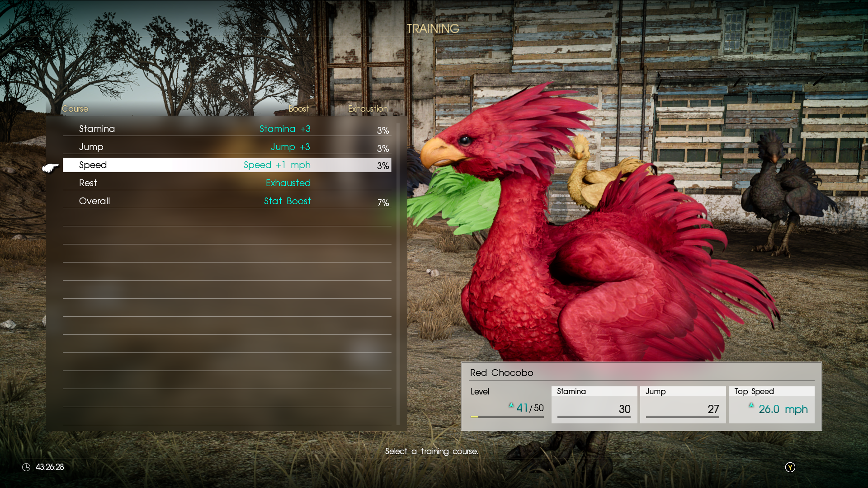Click the Jump stat bar
This screenshot has width=868, height=488.
682,417
